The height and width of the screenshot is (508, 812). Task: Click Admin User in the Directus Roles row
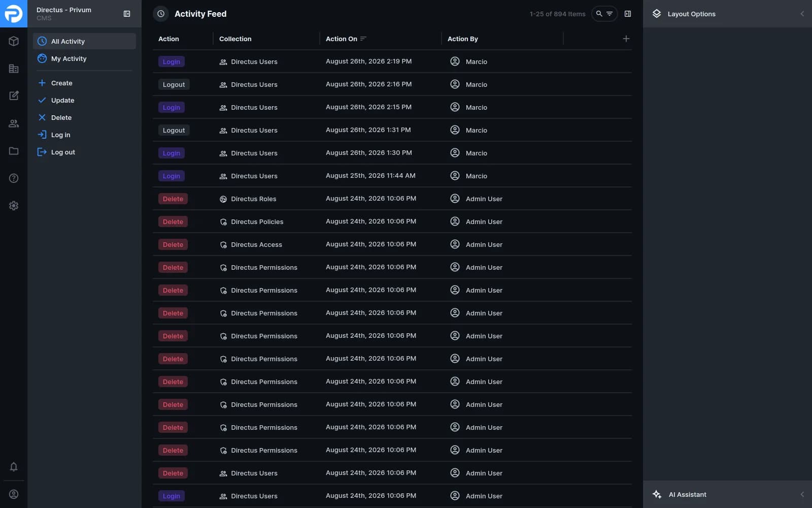click(x=484, y=199)
